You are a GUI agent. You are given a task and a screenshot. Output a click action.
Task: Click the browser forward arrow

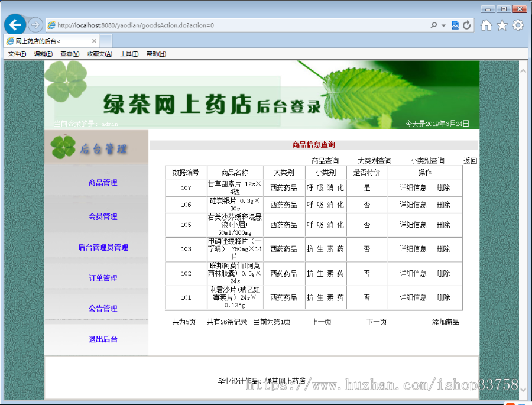[34, 24]
